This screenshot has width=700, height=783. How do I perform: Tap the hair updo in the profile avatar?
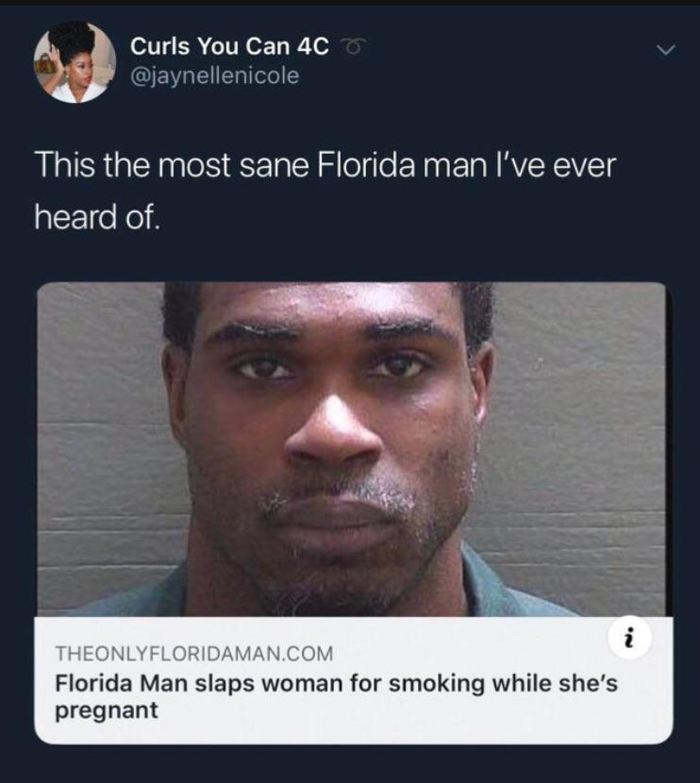click(75, 38)
